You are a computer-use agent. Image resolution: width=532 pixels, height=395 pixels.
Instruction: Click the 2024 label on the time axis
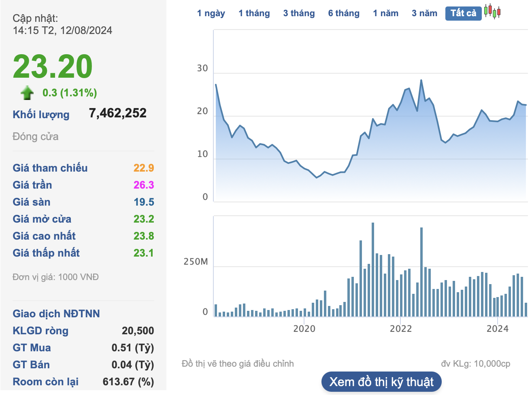498,329
